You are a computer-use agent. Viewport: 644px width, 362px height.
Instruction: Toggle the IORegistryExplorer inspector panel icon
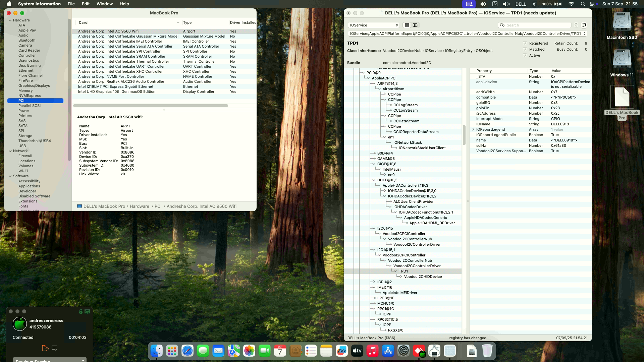(x=584, y=25)
